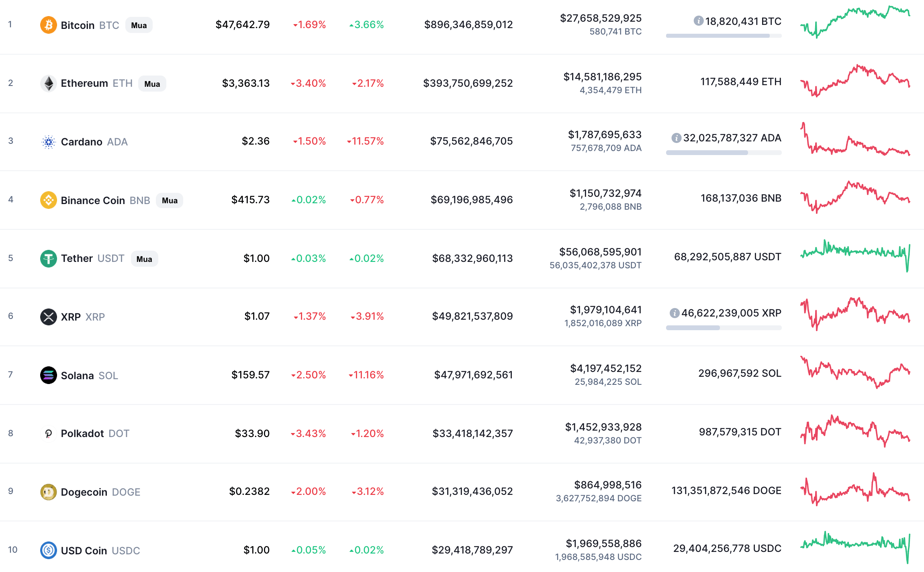Click the Solana logo icon

coord(48,375)
